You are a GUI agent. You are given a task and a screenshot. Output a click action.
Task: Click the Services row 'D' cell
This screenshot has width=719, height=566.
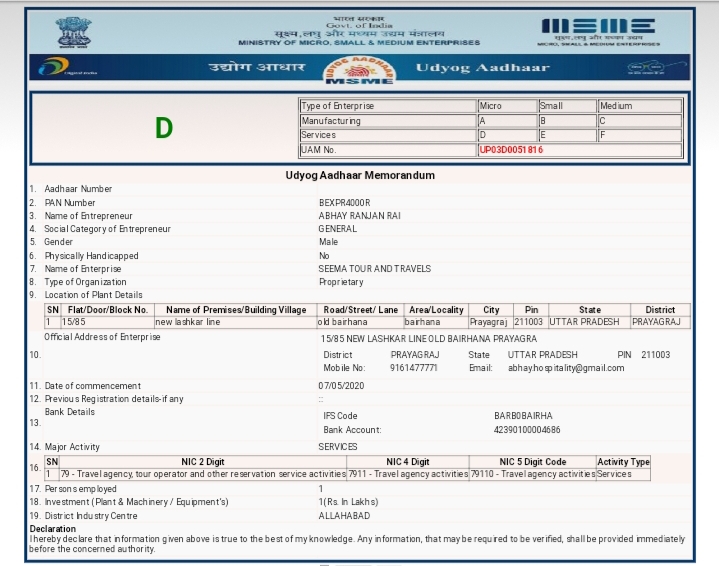click(506, 135)
